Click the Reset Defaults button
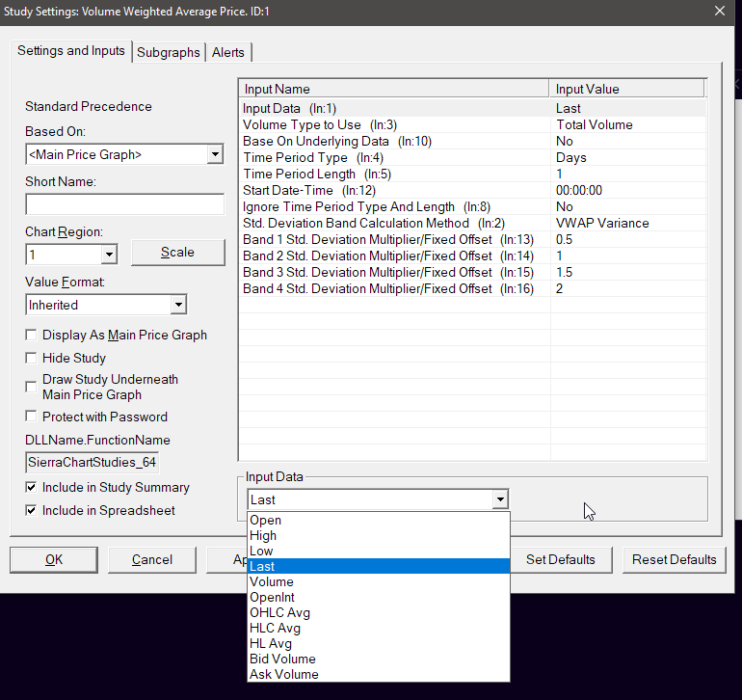This screenshot has height=700, width=742. 674,559
